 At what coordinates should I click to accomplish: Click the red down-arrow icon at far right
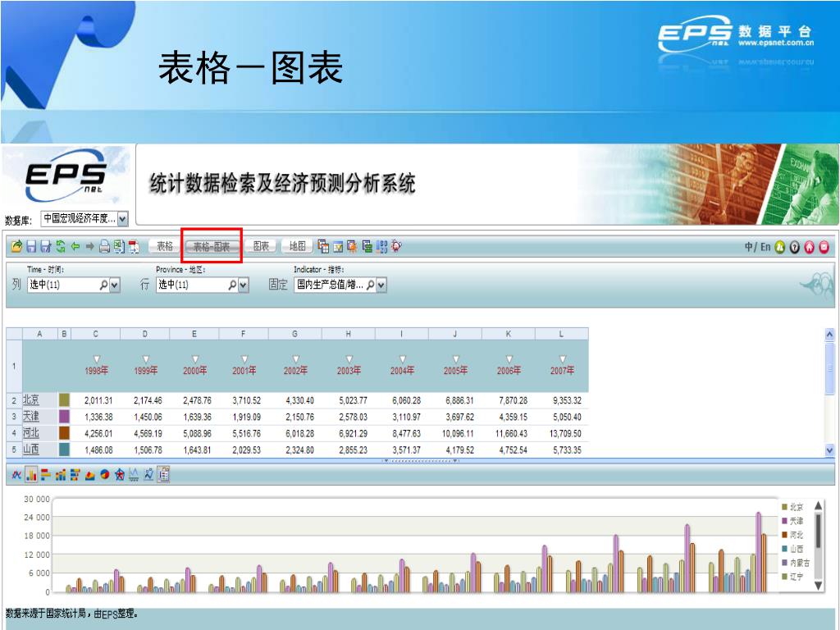pyautogui.click(x=824, y=247)
